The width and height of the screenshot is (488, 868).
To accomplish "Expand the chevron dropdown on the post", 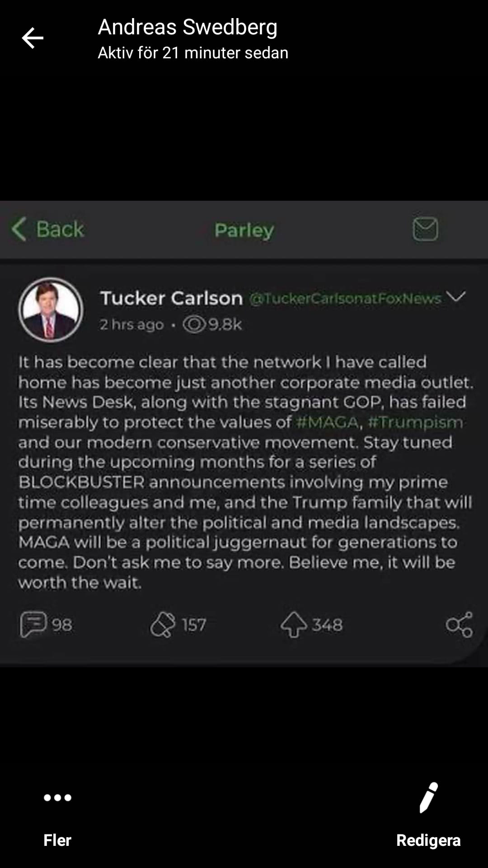I will point(455,297).
